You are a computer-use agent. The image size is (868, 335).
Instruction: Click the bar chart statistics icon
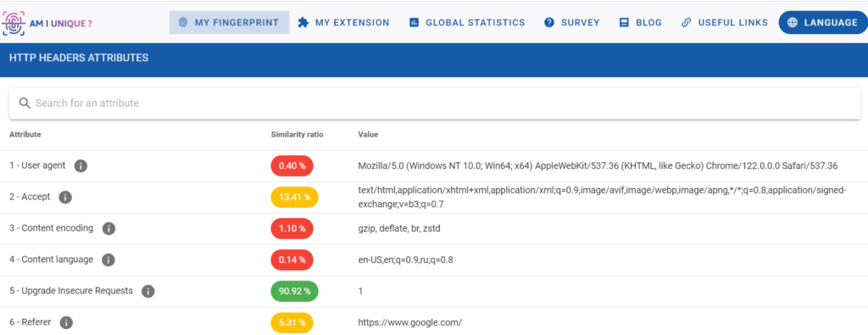[414, 23]
